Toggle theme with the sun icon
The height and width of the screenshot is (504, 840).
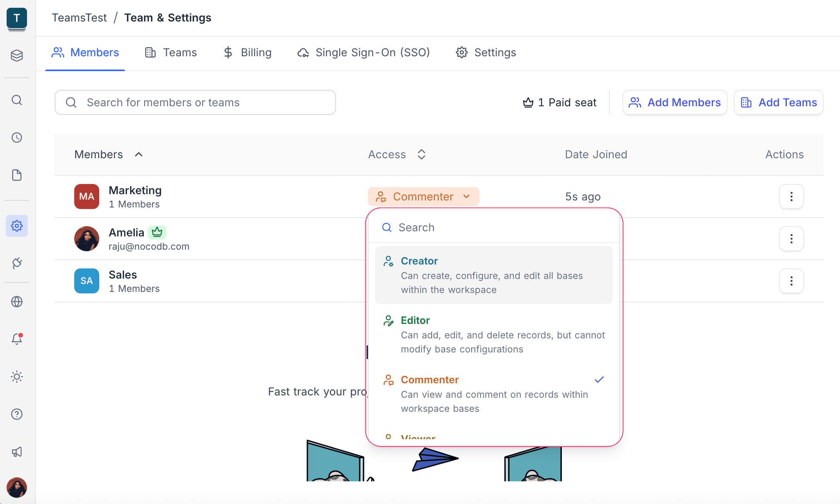[x=16, y=377]
